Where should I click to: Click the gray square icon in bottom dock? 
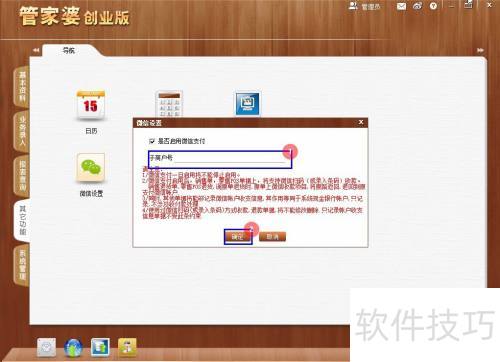pyautogui.click(x=46, y=347)
